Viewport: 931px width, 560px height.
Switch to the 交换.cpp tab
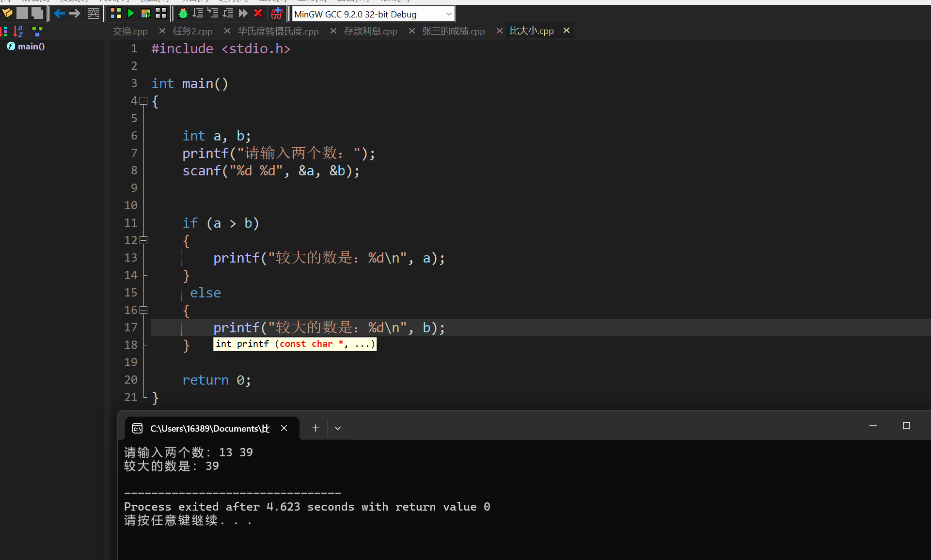coord(130,31)
